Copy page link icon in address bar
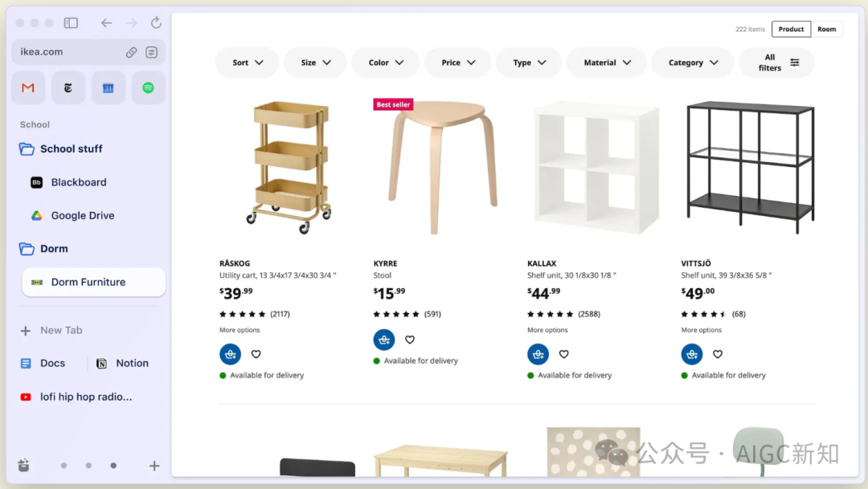The height and width of the screenshot is (489, 868). point(131,52)
